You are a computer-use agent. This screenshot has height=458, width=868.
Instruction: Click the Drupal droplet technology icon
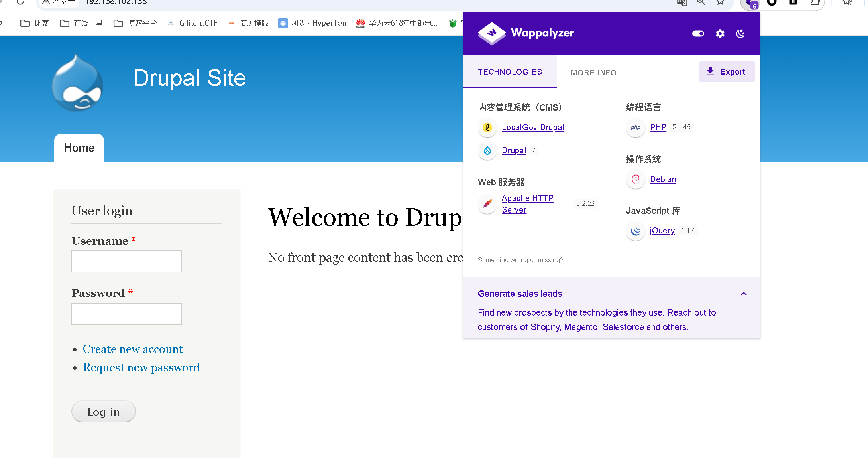[x=487, y=150]
